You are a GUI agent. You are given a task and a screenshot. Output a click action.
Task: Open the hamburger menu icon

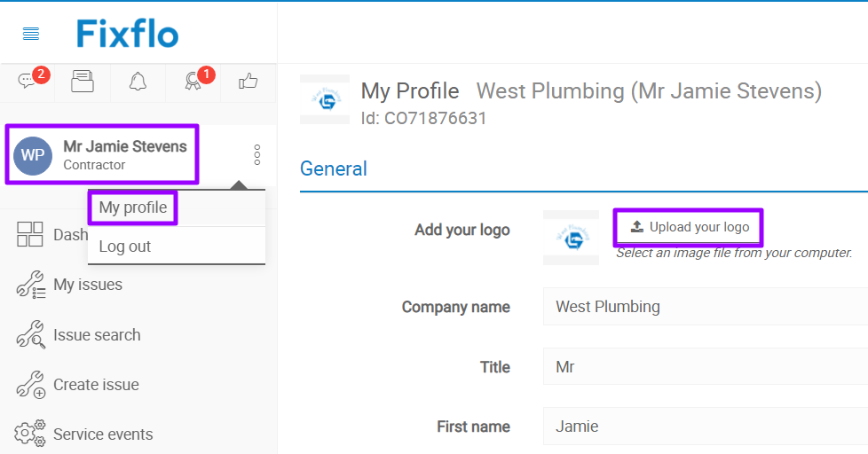31,34
